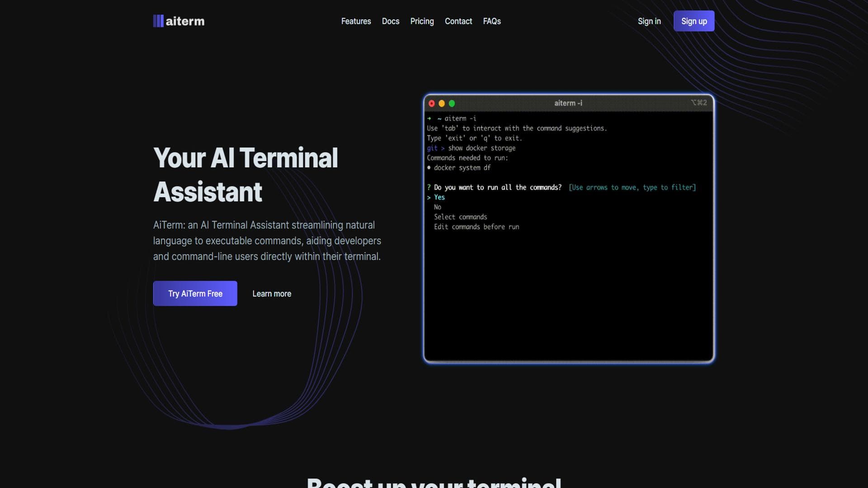Open the Features nav link
868x488 pixels.
point(356,21)
